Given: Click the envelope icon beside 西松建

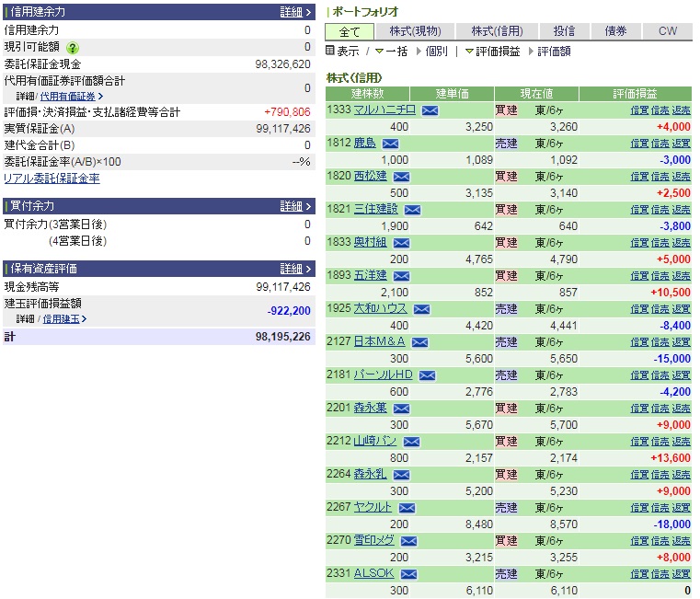Looking at the screenshot, I should [401, 177].
